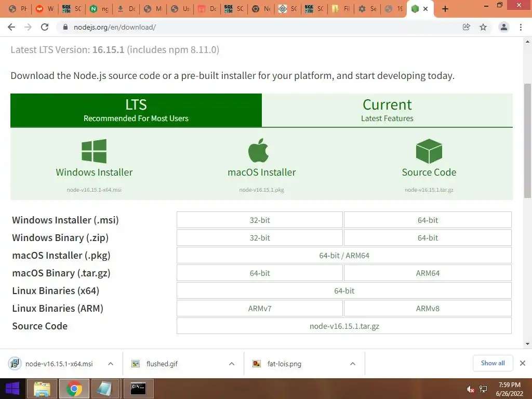The width and height of the screenshot is (532, 399).
Task: Close the downloads bar
Action: (523, 363)
